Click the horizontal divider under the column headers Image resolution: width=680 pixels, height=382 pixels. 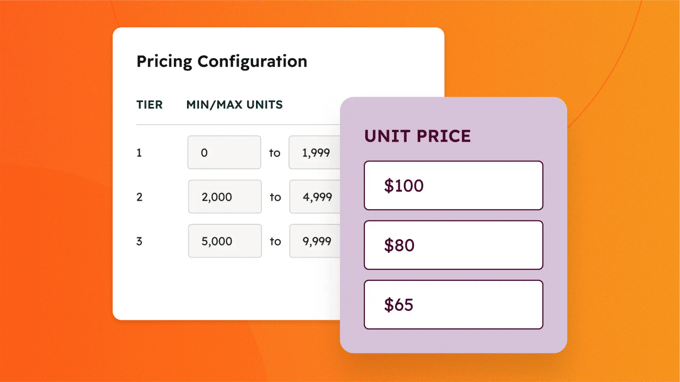click(238, 124)
